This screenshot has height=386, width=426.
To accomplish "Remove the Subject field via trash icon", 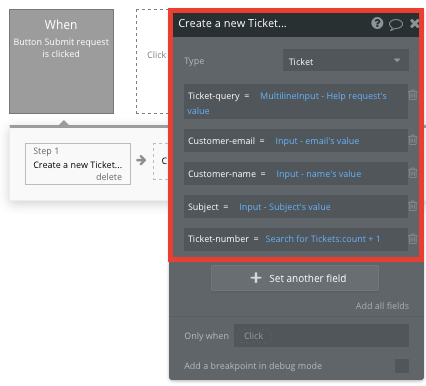I will (x=413, y=206).
